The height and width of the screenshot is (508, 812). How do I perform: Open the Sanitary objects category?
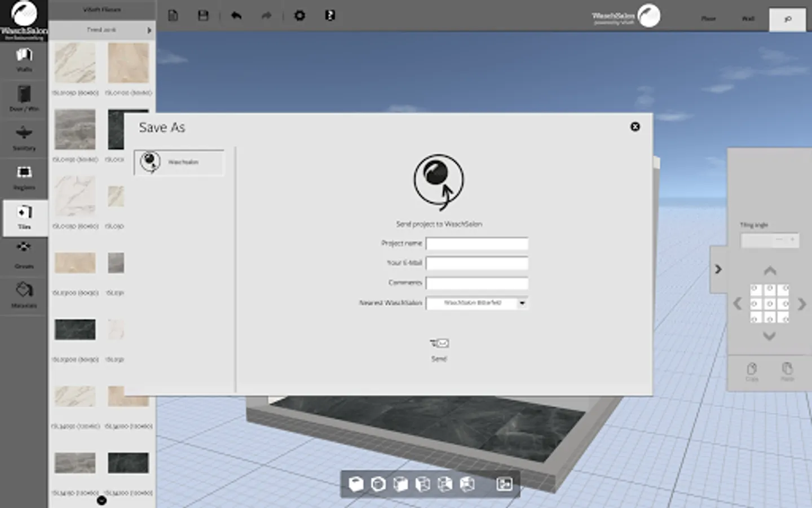point(24,138)
